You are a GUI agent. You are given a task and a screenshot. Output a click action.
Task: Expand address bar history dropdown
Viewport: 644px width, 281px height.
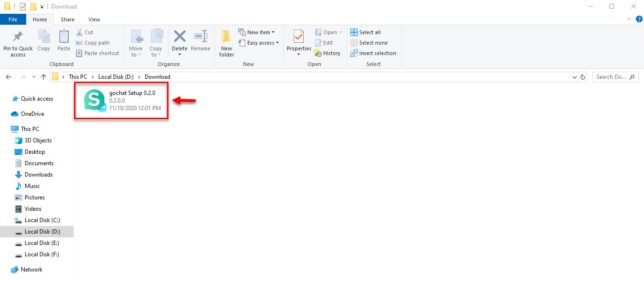(x=575, y=77)
